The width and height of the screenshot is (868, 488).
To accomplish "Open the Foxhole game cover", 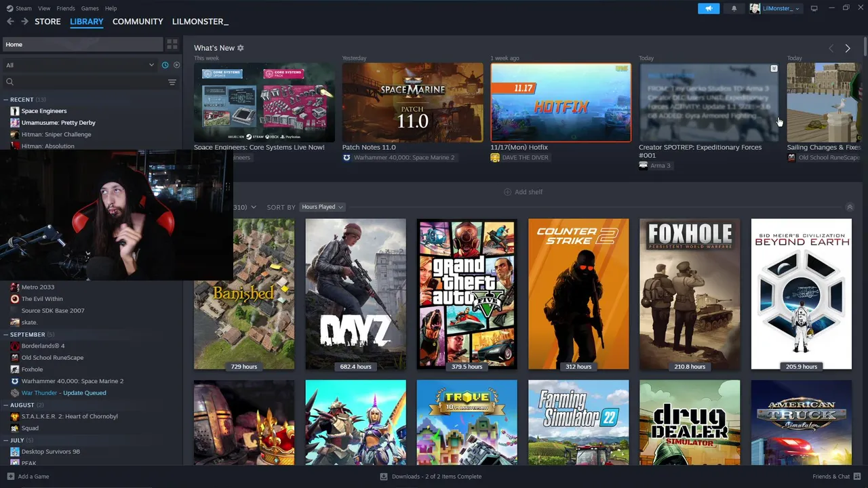I will pos(690,294).
